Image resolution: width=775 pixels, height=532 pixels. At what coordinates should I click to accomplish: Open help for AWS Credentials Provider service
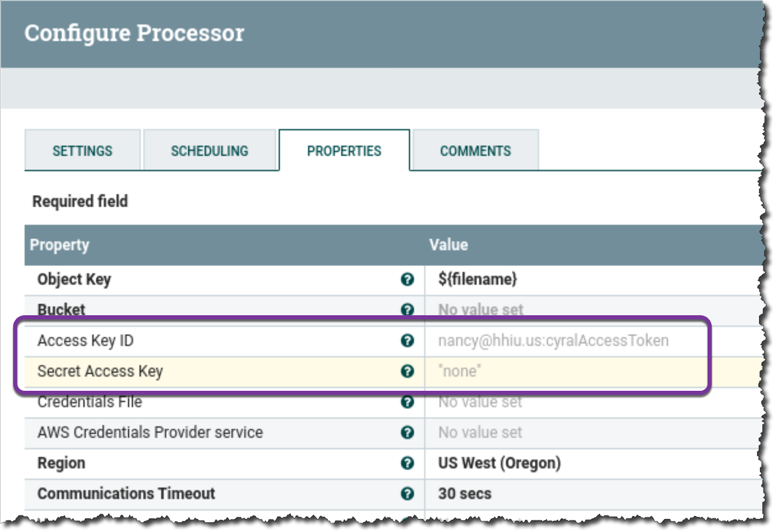(x=408, y=432)
